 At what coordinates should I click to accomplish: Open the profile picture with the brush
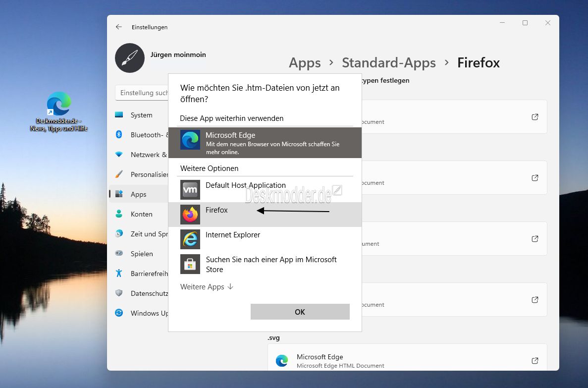tap(130, 58)
